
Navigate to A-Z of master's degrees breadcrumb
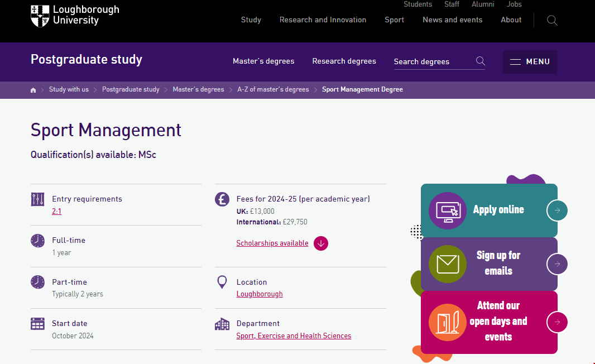pos(273,89)
